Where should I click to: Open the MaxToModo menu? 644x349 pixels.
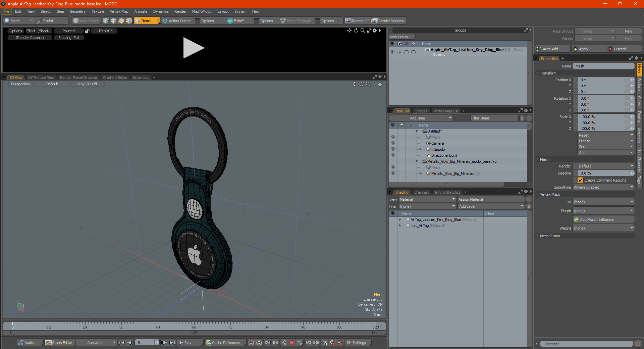tap(202, 11)
